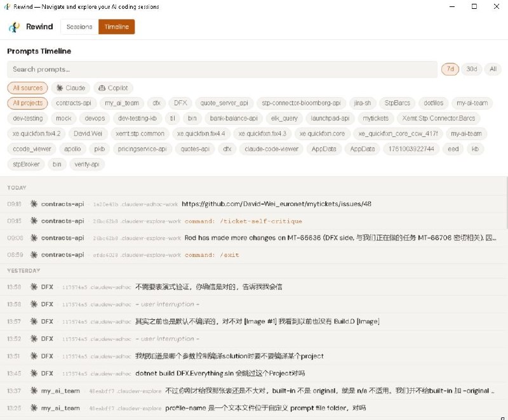Viewport: 508px width, 420px height.
Task: Click Claude icon on 13:37 my_ai_team row
Action: pyautogui.click(x=34, y=391)
